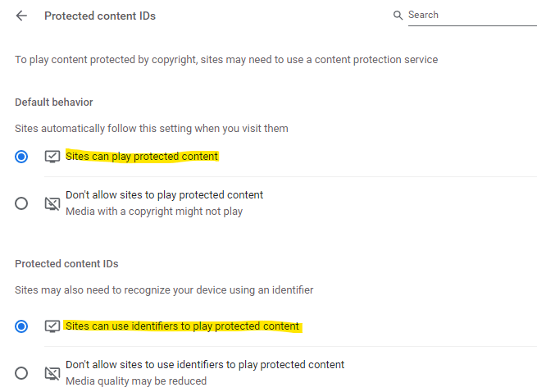The height and width of the screenshot is (392, 537).
Task: Click the search magnifier icon
Action: tap(398, 16)
